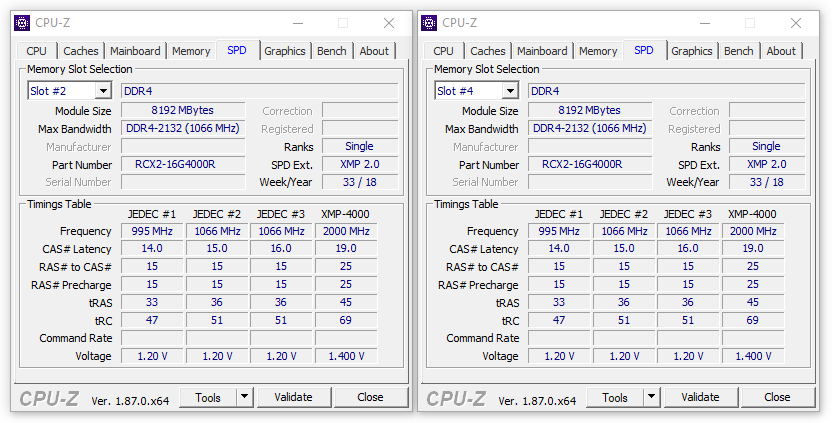Click DDR4 memory type field in left window
The width and height of the screenshot is (832, 423).
(259, 91)
